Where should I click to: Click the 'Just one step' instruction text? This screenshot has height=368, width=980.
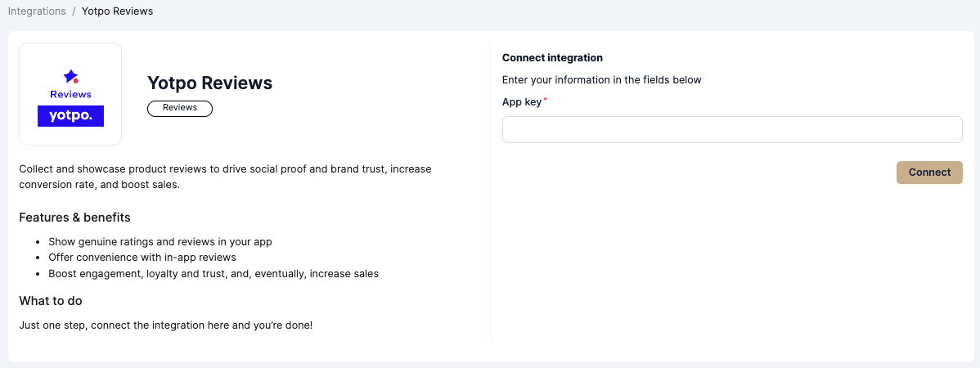tap(165, 325)
